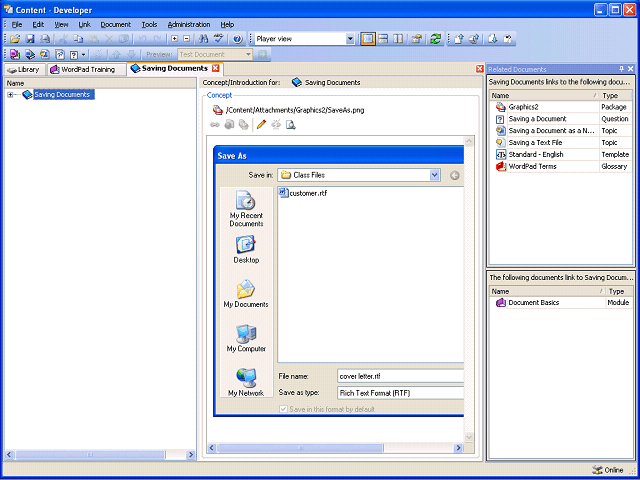Select the single-pane layout button
Viewport: 640px width, 480px height.
(x=368, y=39)
